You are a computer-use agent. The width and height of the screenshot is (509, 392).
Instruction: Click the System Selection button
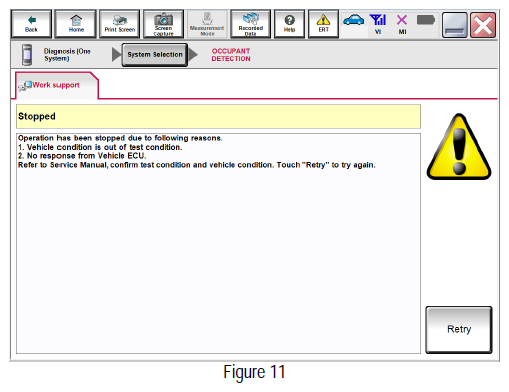(x=155, y=55)
